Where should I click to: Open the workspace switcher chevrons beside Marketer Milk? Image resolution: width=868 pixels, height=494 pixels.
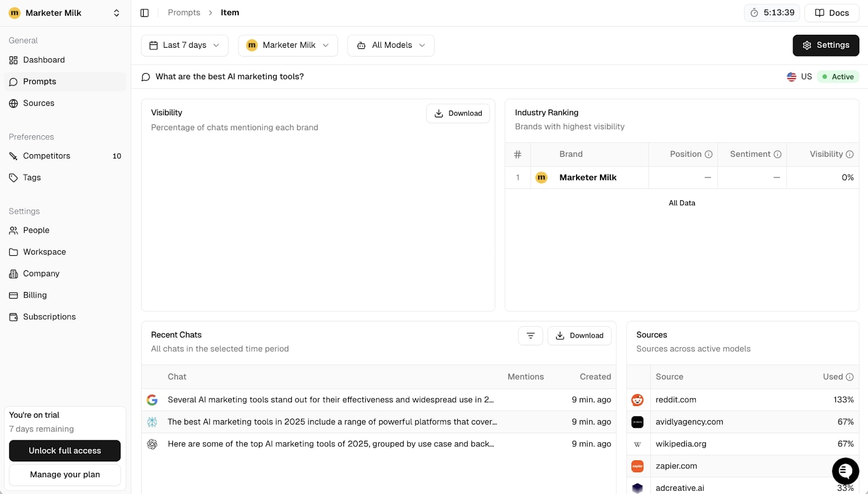tap(117, 13)
